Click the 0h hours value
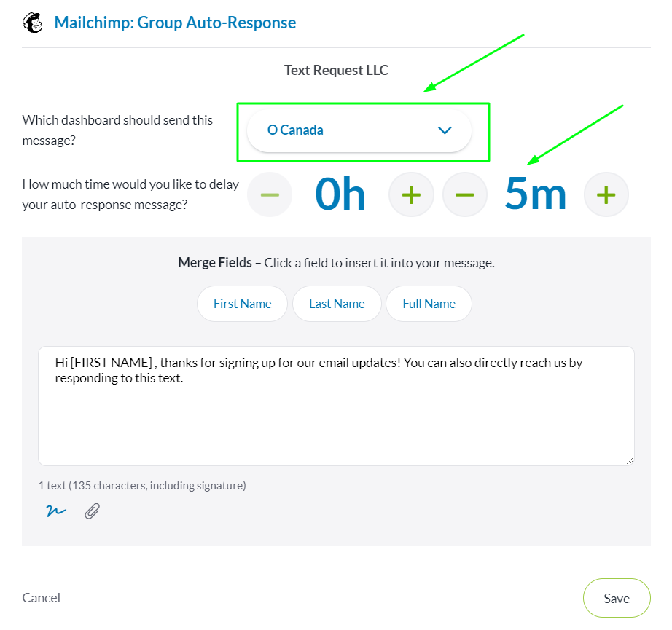The image size is (672, 630). 340,195
